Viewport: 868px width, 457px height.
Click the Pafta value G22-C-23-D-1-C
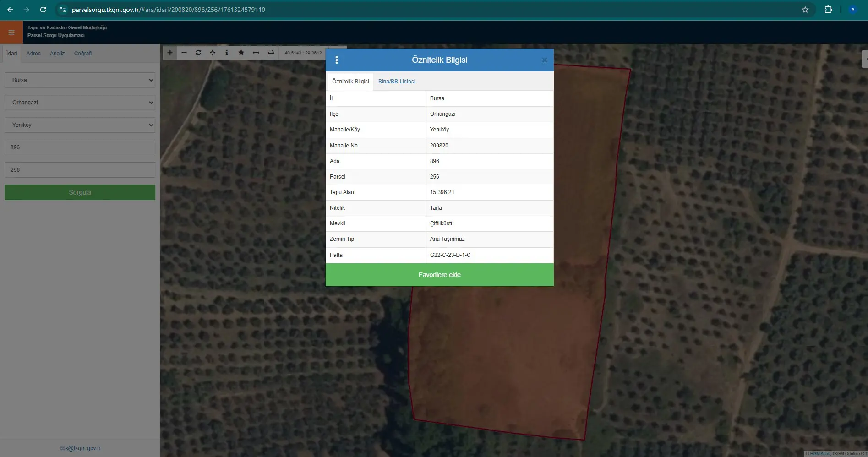point(450,255)
